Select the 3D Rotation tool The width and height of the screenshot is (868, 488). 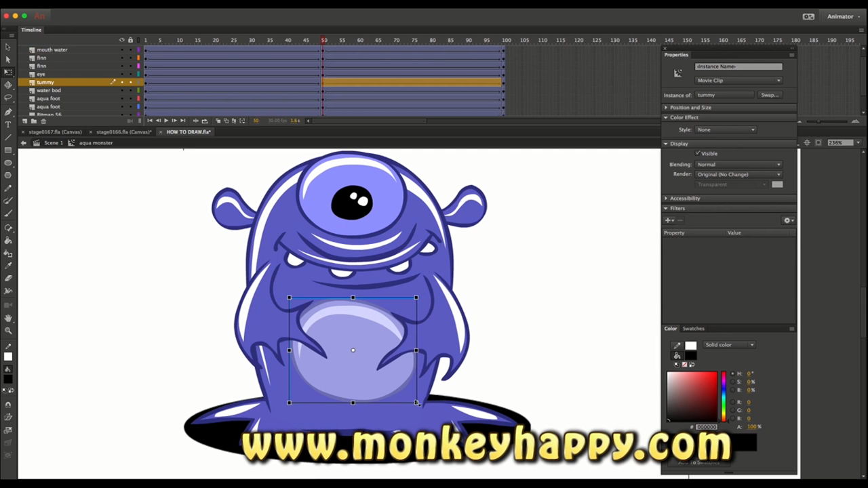tap(8, 85)
